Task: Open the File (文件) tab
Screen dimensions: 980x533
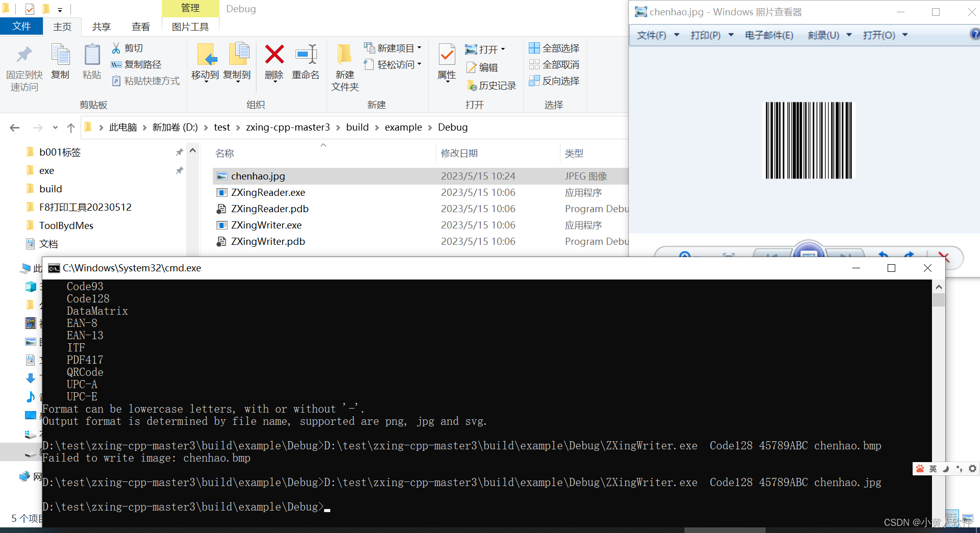Action: pyautogui.click(x=21, y=26)
